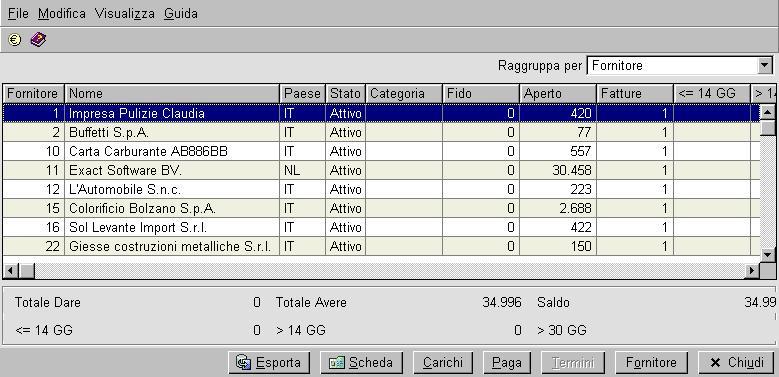Select the Impresa Pulizie Claudia row
Image resolution: width=779 pixels, height=377 pixels.
382,113
